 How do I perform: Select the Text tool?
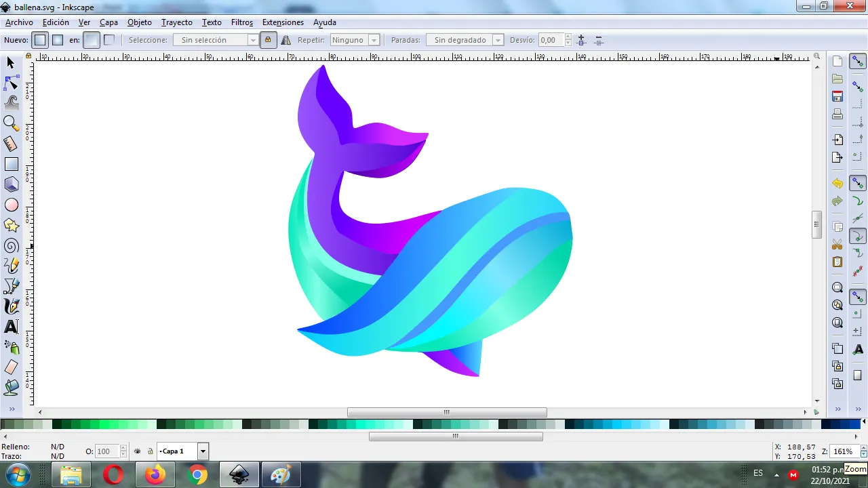click(11, 327)
